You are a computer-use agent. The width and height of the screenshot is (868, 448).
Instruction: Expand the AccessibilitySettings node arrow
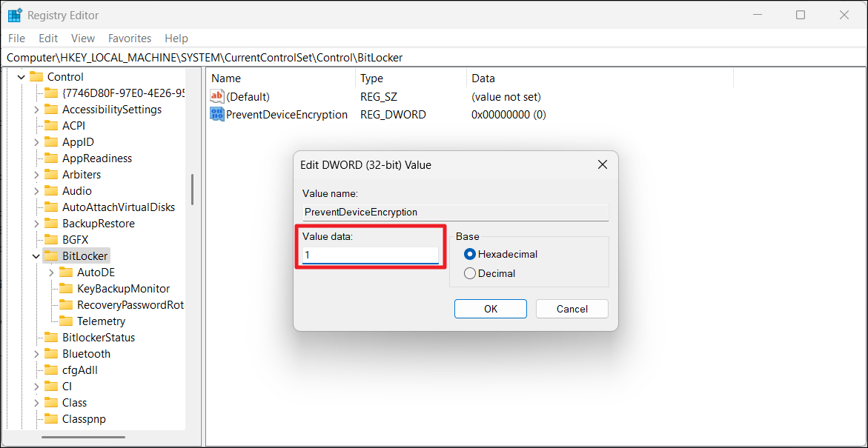(36, 110)
